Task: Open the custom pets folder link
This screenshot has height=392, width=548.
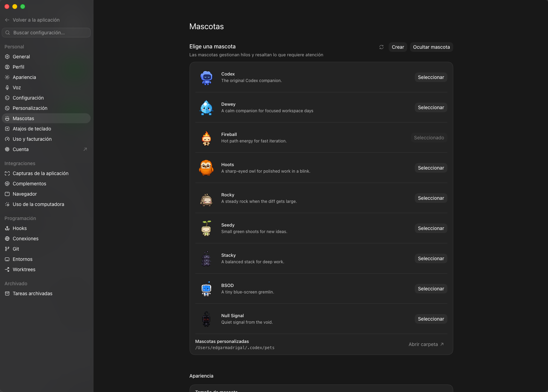Action: point(426,344)
